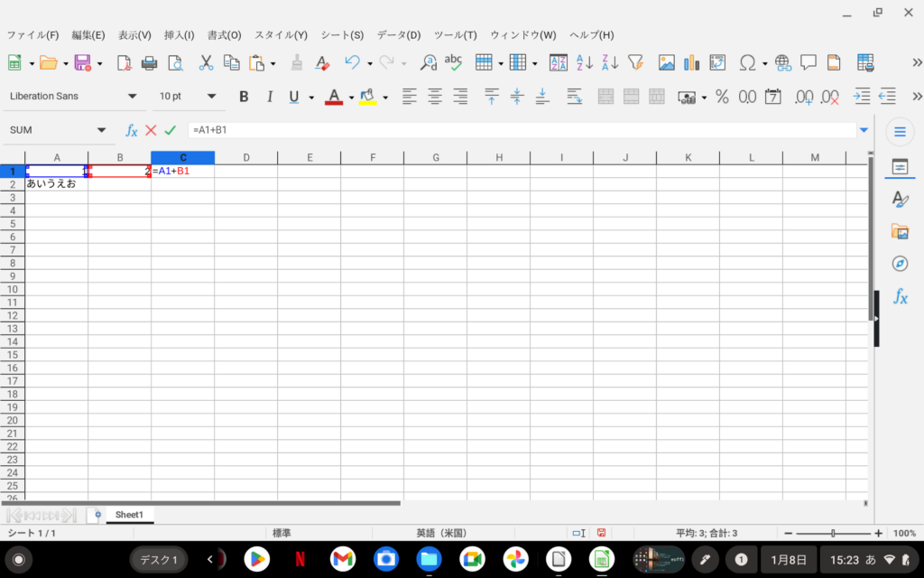Click cell A2 containing あいうえお
The height and width of the screenshot is (578, 924).
click(x=56, y=183)
